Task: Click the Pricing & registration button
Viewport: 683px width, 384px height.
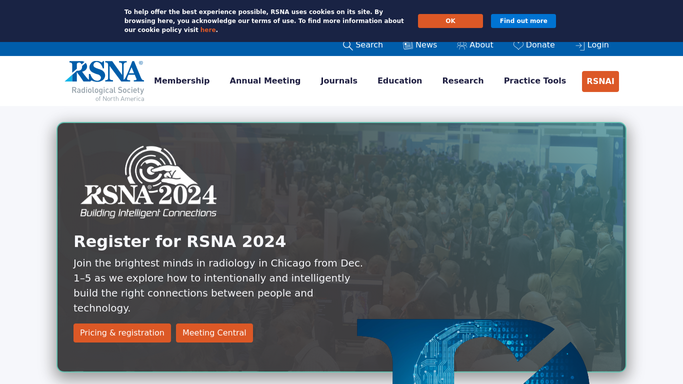Action: (x=122, y=333)
